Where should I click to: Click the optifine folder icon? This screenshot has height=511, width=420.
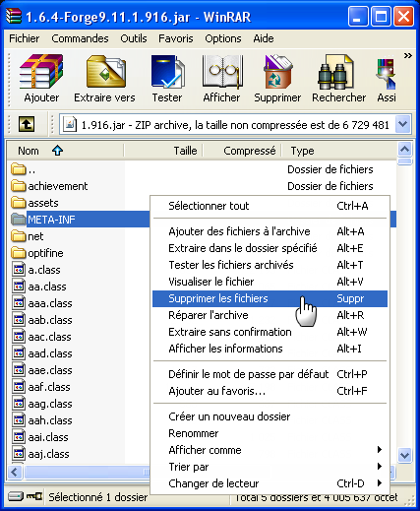point(19,253)
